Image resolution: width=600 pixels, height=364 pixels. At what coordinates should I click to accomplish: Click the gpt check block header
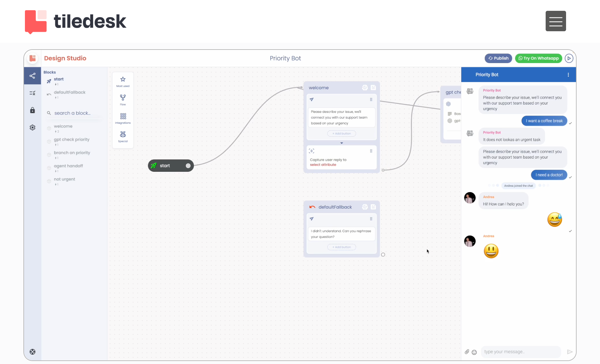(x=453, y=92)
